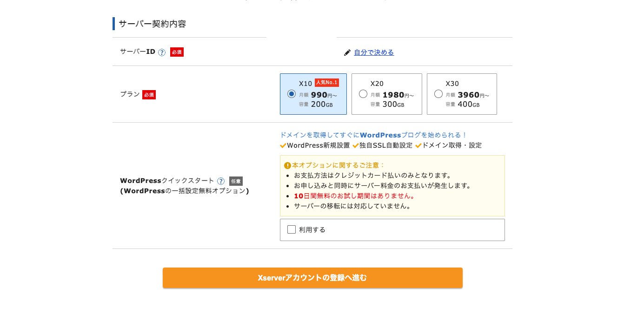Viewport: 644px width, 320px height.
Task: Open the サーバーID help question mark icon
Action: [x=162, y=52]
